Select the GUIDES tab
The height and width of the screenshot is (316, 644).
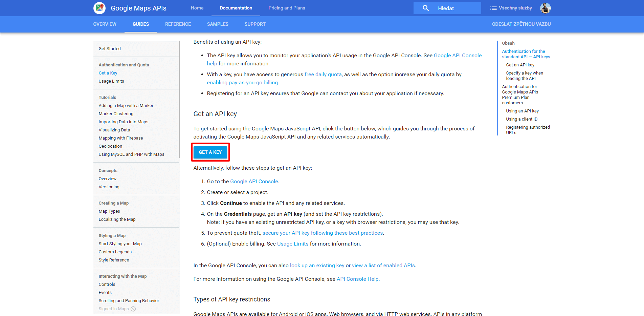pos(141,24)
